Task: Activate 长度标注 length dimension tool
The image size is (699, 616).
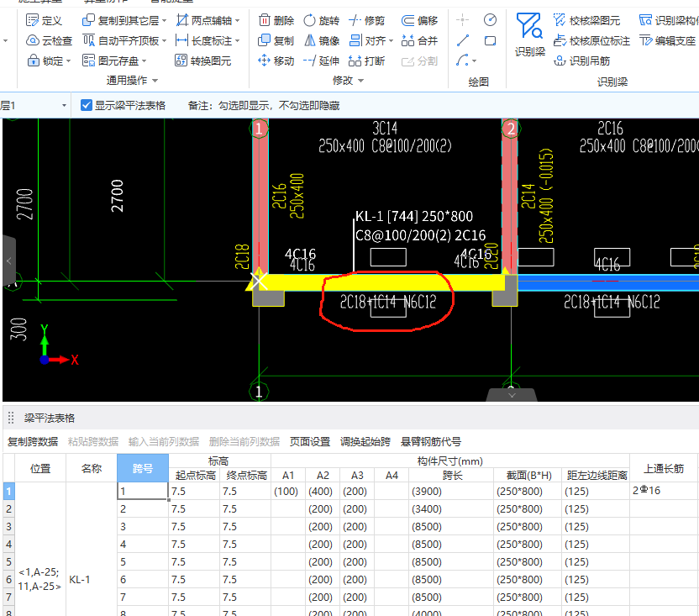Action: click(204, 40)
